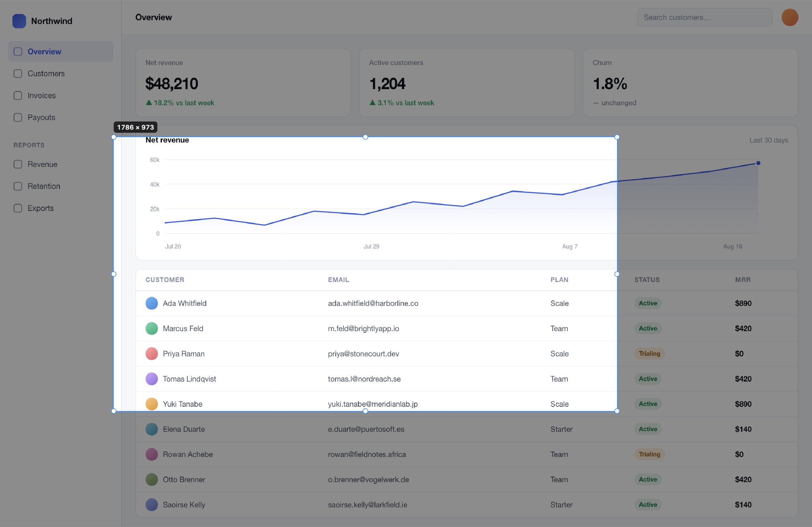This screenshot has height=527, width=812.
Task: Click the Last 30 days range selector
Action: [x=768, y=140]
